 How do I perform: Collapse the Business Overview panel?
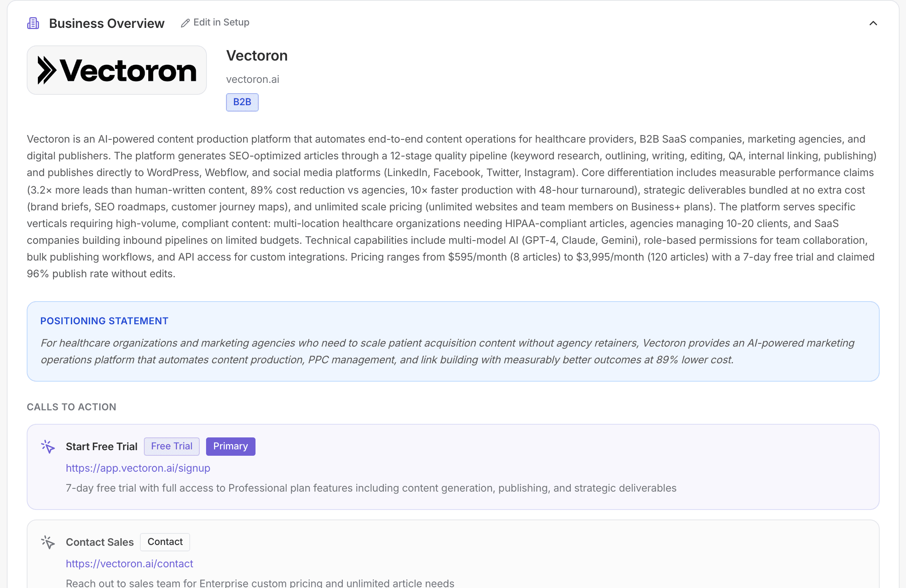[873, 24]
